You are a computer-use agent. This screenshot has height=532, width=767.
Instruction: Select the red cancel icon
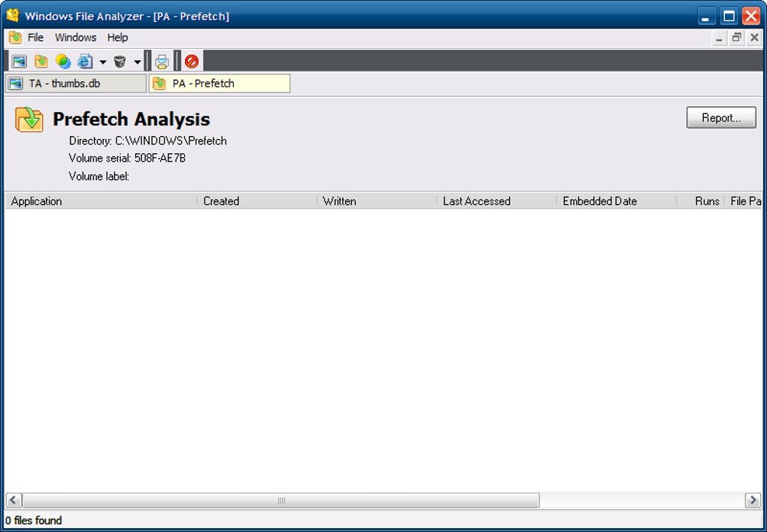(191, 61)
